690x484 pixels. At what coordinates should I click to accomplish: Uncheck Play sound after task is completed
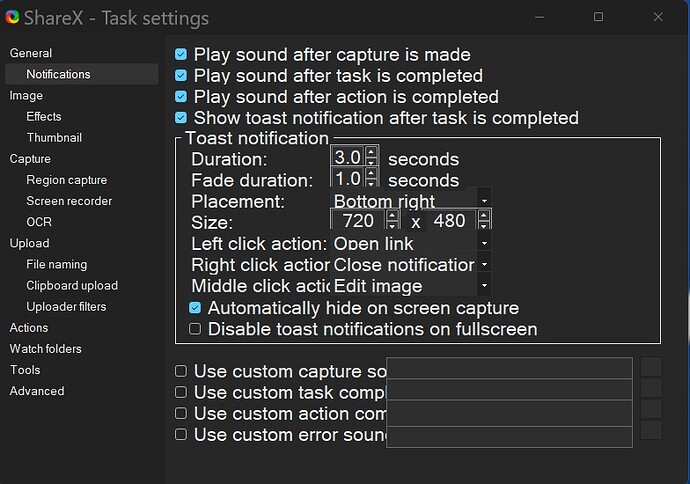tap(181, 75)
